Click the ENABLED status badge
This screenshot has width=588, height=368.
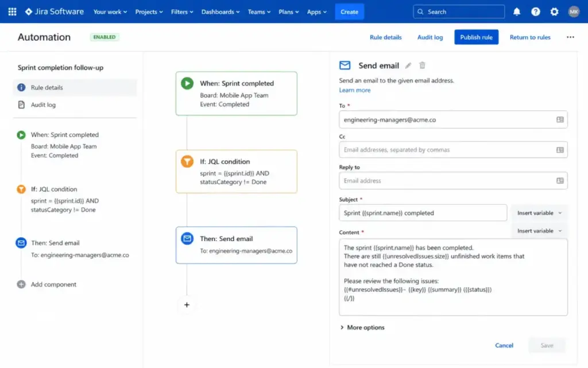(x=105, y=37)
